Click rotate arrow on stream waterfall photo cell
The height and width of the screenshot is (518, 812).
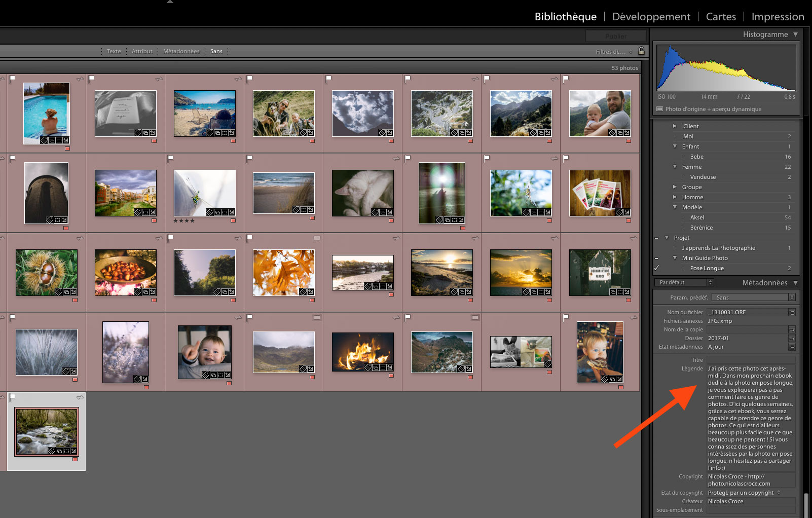pyautogui.click(x=80, y=397)
